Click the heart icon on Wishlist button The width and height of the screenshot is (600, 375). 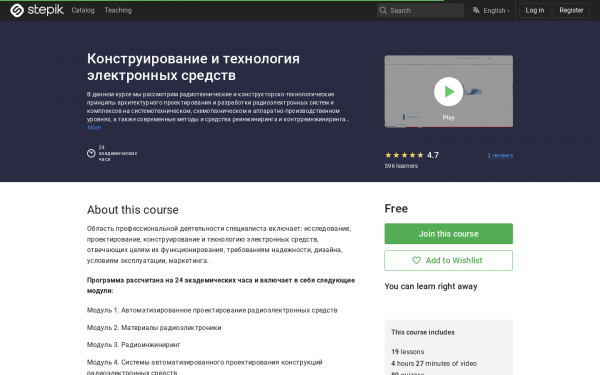[416, 260]
